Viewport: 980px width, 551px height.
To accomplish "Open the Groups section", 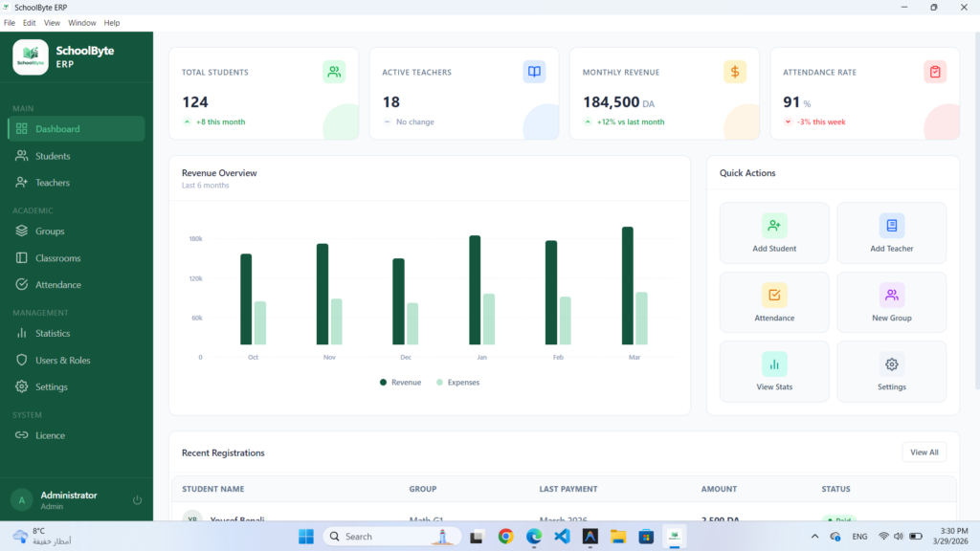I will [x=77, y=231].
